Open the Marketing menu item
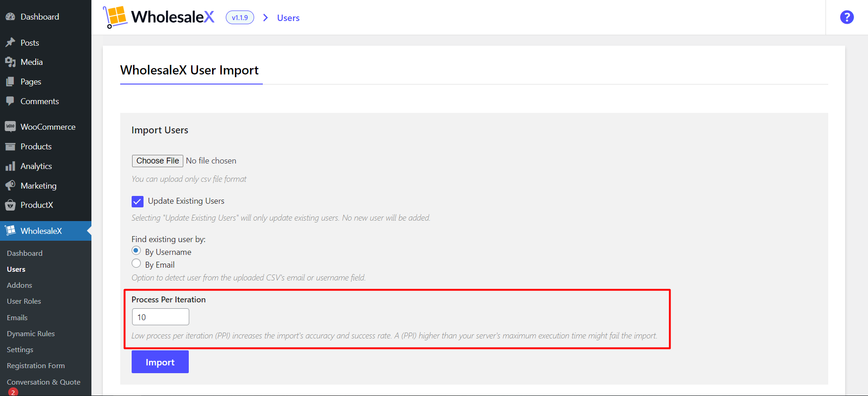Viewport: 868px width, 396px height. click(x=46, y=186)
